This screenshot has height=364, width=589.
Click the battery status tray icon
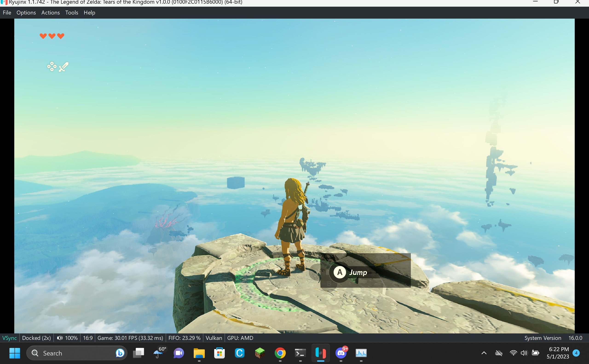(535, 353)
